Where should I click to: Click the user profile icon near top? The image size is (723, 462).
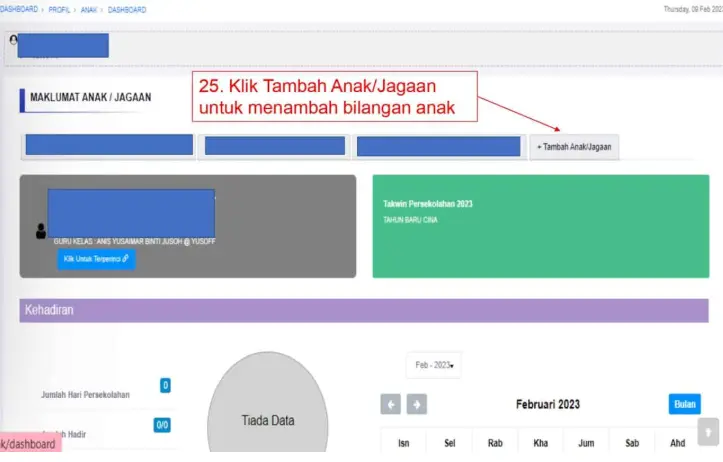(13, 40)
